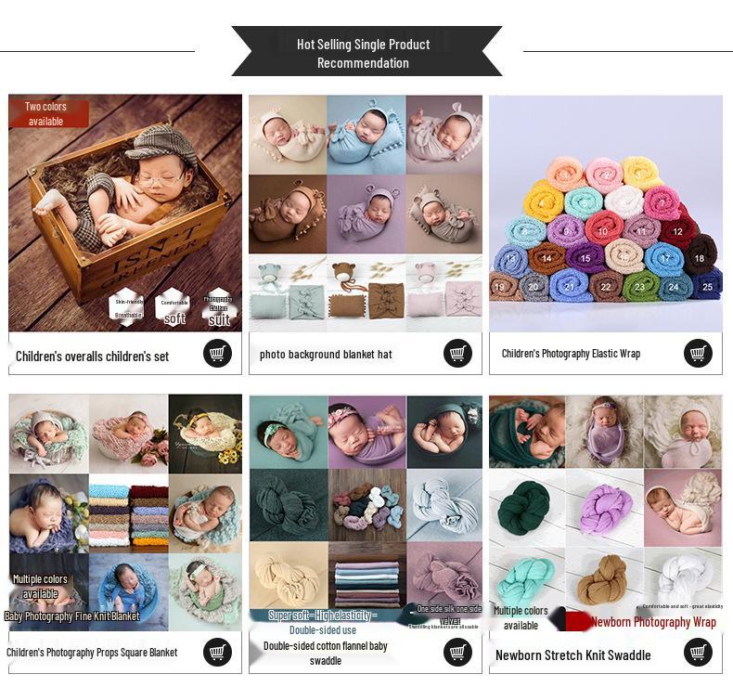Click cart icon for cotton flannel baby swaddle
The image size is (733, 700).
pyautogui.click(x=457, y=652)
